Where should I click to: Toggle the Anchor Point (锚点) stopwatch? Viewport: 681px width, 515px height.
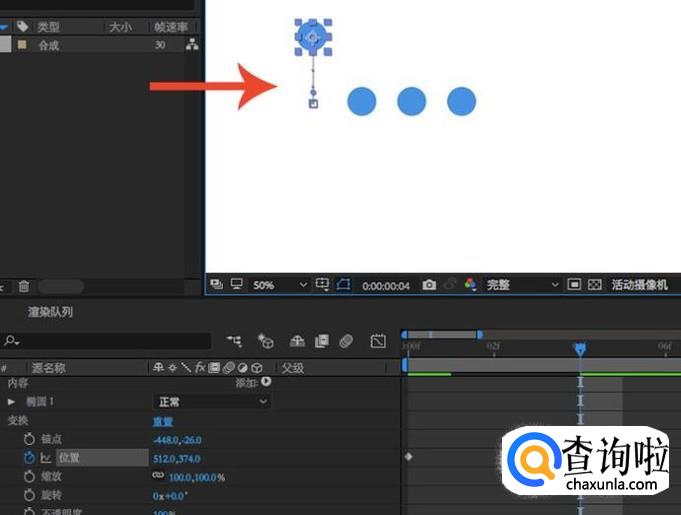click(x=29, y=439)
